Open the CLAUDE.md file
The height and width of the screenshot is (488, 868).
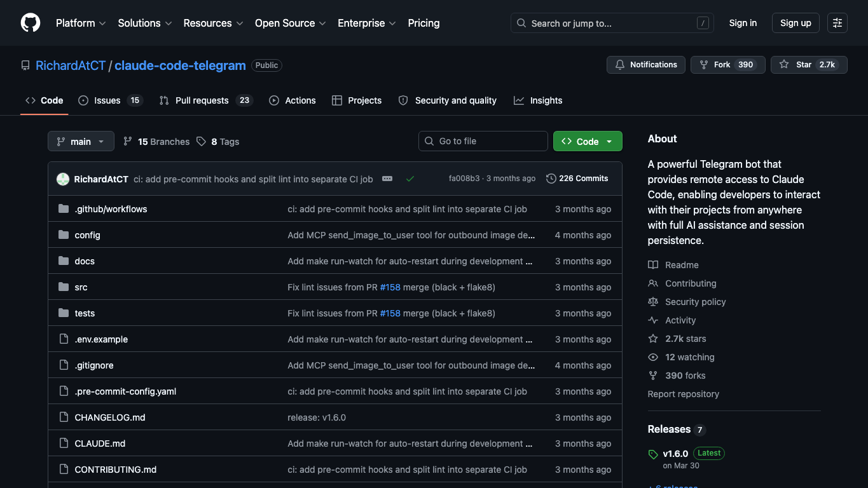pos(100,444)
